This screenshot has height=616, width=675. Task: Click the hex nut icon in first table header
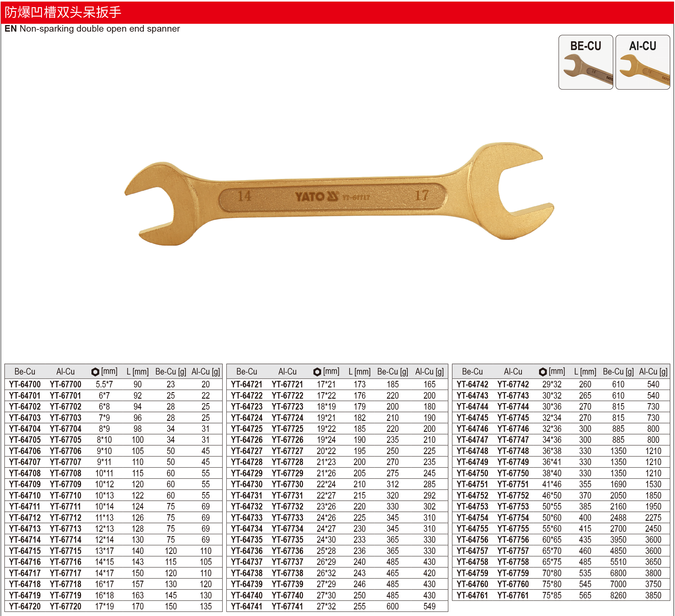[95, 372]
